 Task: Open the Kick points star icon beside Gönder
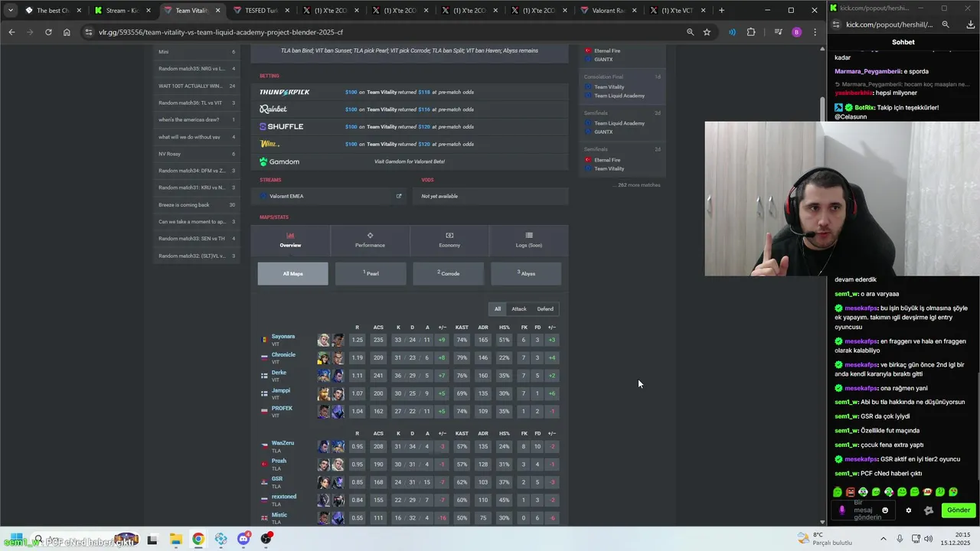929,510
